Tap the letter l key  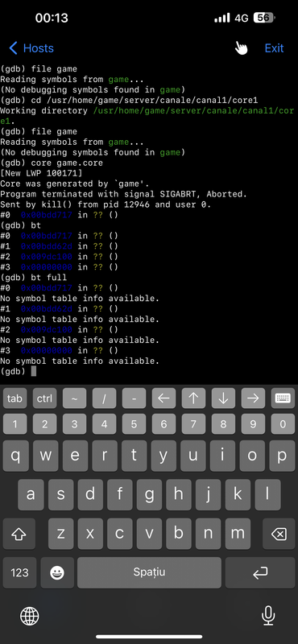click(x=267, y=494)
